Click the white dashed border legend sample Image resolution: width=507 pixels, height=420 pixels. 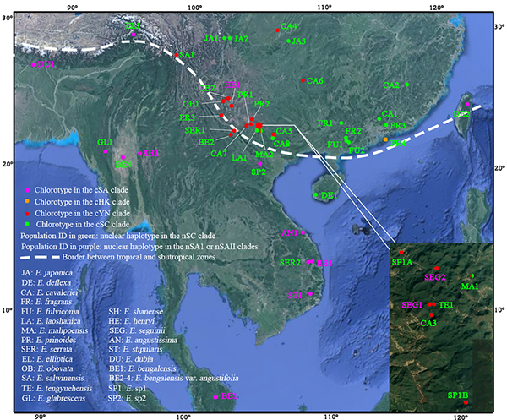tap(34, 255)
